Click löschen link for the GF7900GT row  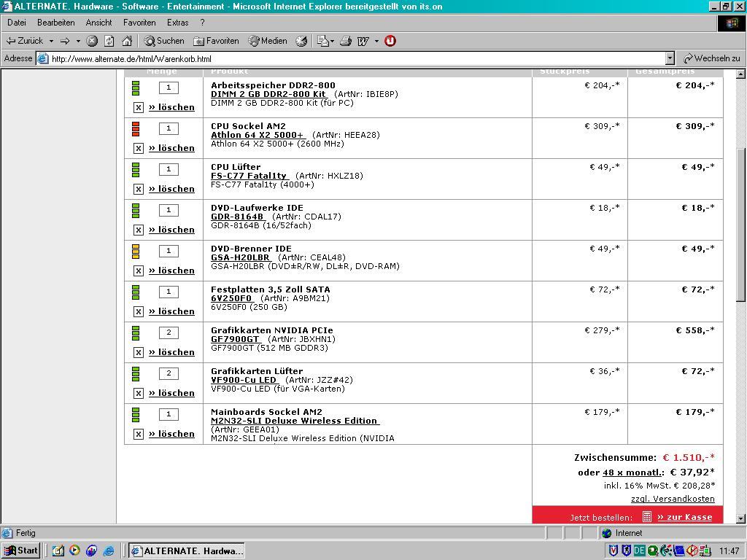coord(171,352)
